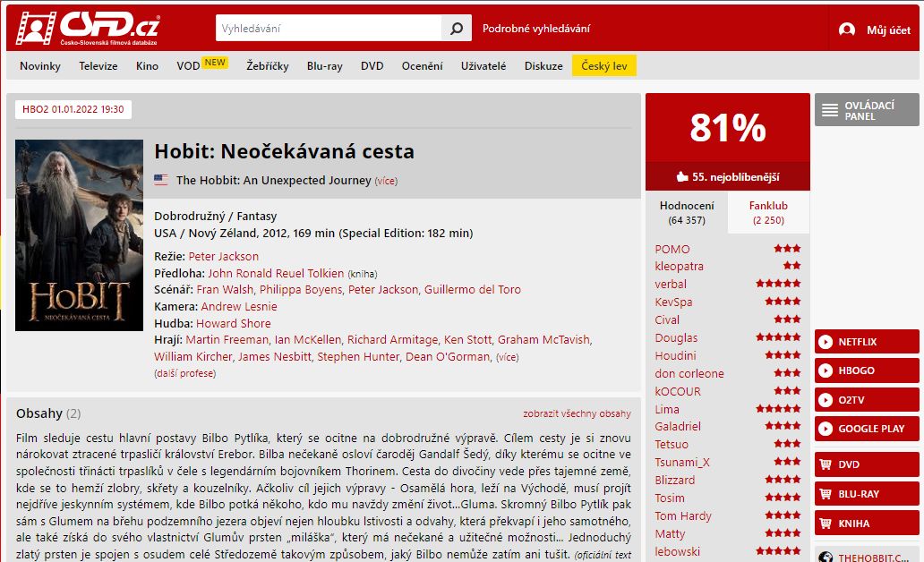Click the Philippa Boyens link
The width and height of the screenshot is (924, 562).
tap(301, 289)
